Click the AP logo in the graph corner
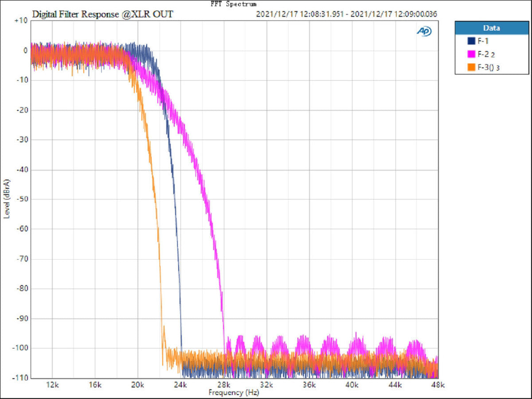 click(423, 31)
